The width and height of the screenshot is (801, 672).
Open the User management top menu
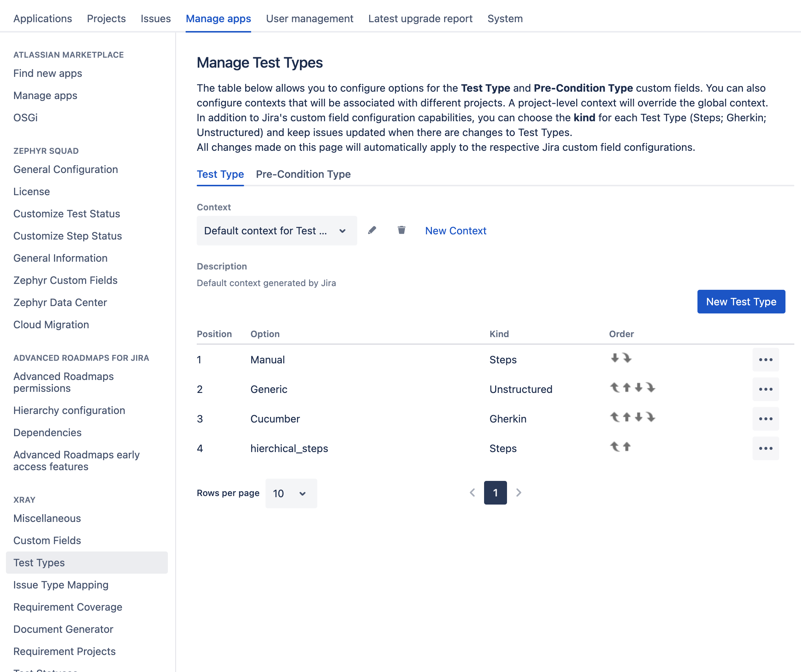309,18
